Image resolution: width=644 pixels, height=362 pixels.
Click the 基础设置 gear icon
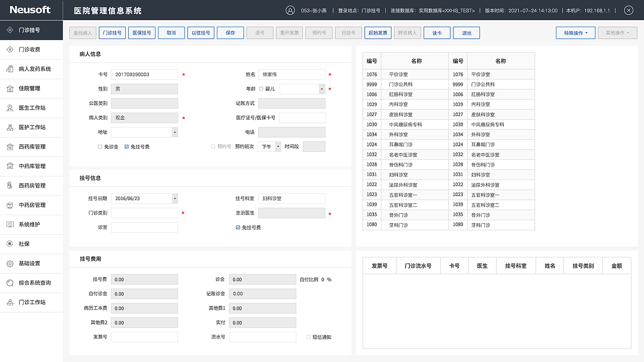click(10, 263)
